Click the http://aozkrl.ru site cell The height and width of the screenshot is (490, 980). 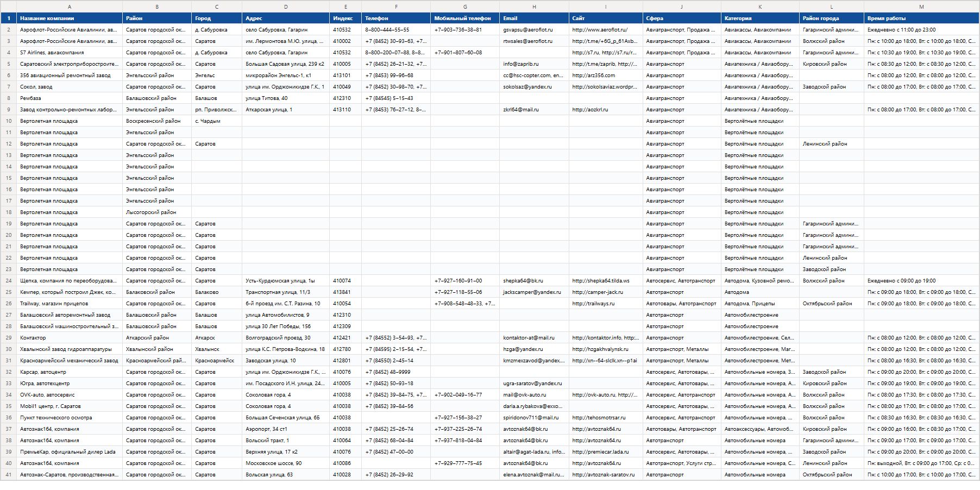[606, 110]
